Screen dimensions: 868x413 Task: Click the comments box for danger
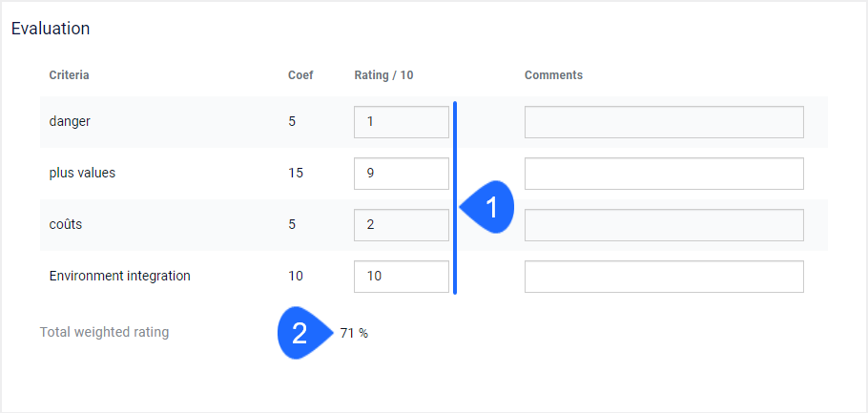(664, 122)
